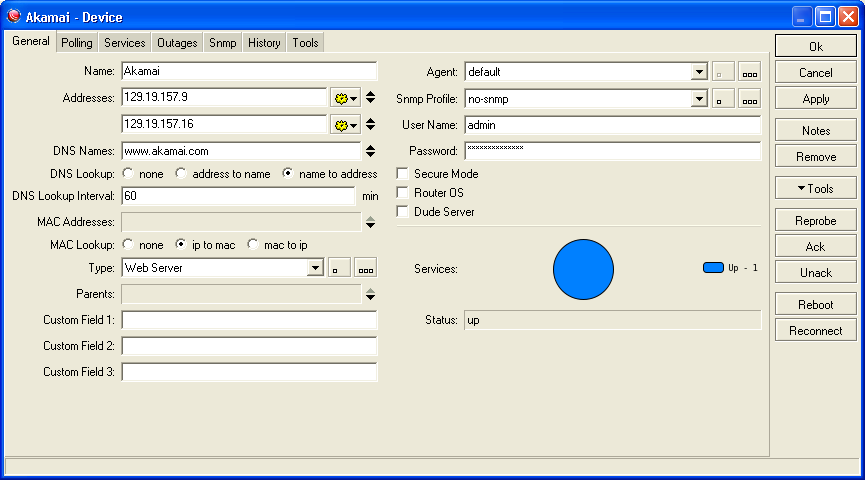Click the Reboot button
The width and height of the screenshot is (865, 480).
pyautogui.click(x=815, y=305)
